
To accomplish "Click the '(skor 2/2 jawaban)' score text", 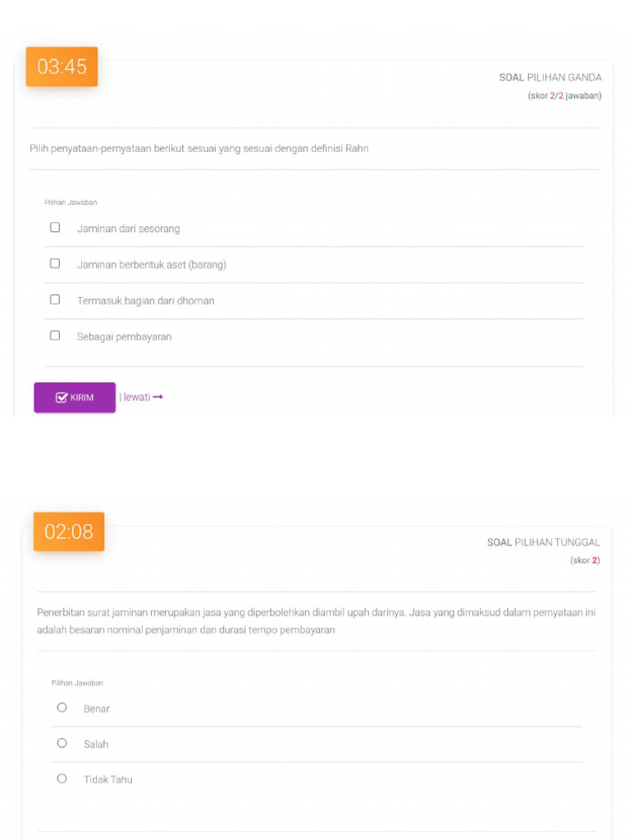I will coord(564,96).
